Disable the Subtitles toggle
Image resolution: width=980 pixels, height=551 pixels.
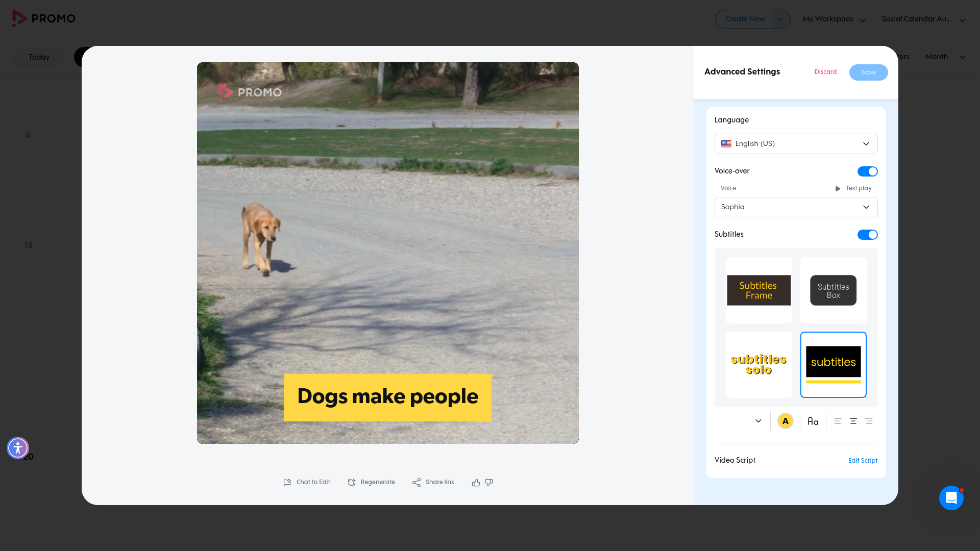pyautogui.click(x=867, y=235)
